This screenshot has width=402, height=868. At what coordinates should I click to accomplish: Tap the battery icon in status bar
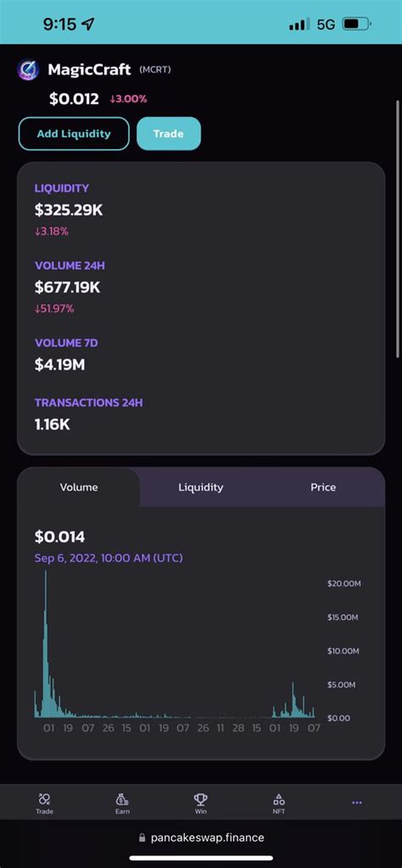[x=357, y=25]
